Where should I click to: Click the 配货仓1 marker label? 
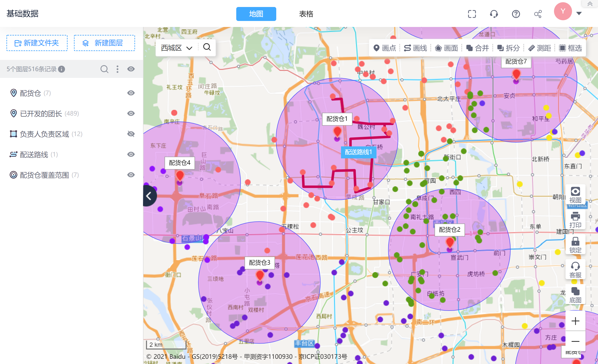(337, 119)
